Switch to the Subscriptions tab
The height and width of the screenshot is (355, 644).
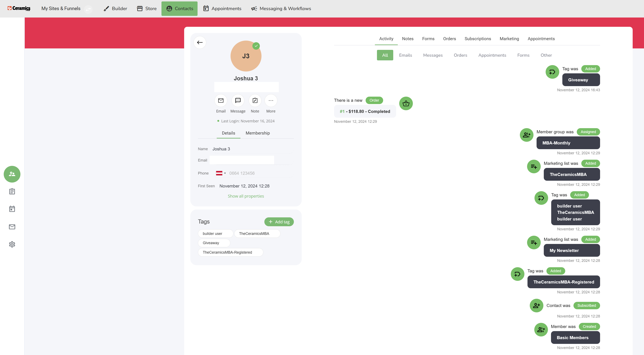coord(478,39)
